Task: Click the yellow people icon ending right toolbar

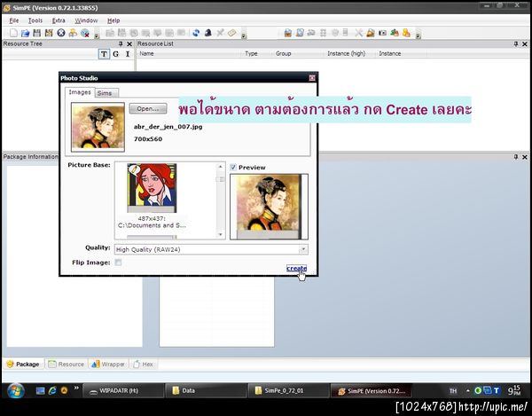Action: coord(406,33)
